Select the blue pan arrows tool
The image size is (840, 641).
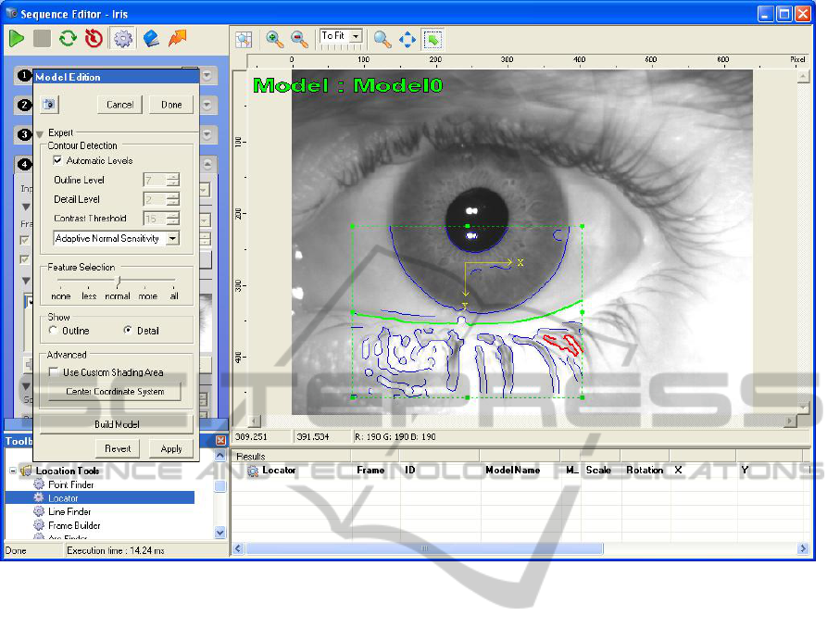tap(407, 39)
